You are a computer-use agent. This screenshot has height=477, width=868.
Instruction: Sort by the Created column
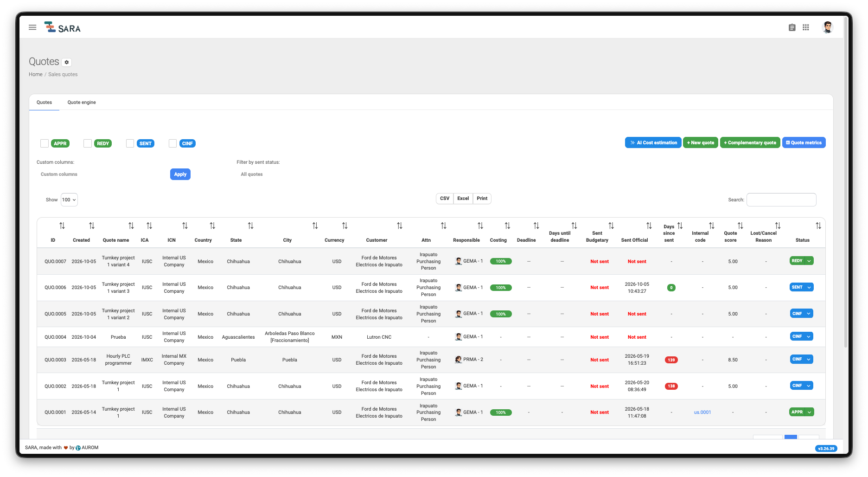click(92, 226)
